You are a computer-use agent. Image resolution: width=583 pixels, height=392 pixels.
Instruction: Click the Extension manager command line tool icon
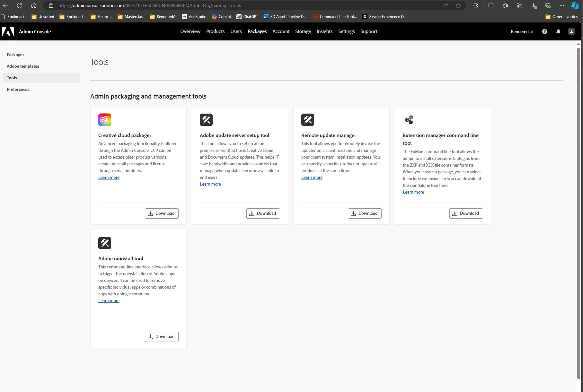point(409,120)
